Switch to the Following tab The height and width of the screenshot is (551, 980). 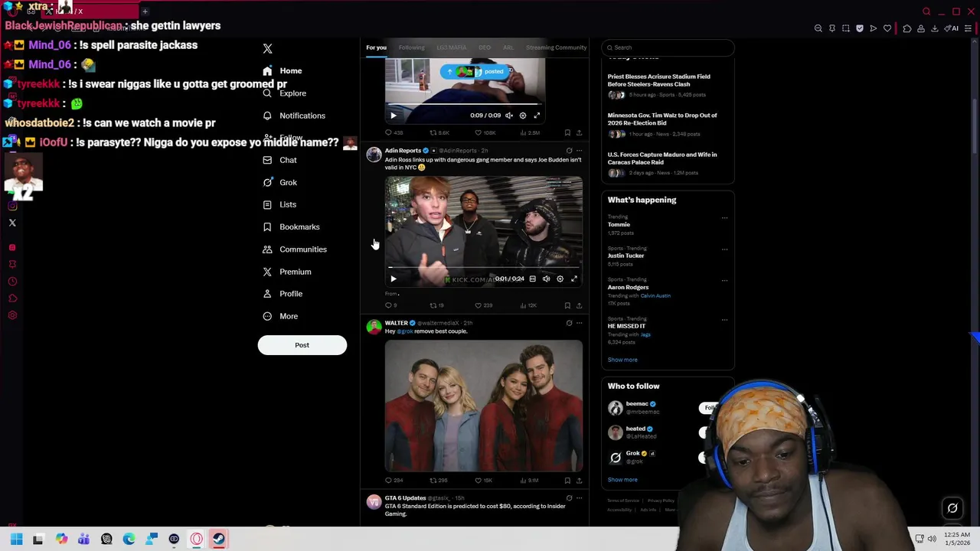coord(411,47)
